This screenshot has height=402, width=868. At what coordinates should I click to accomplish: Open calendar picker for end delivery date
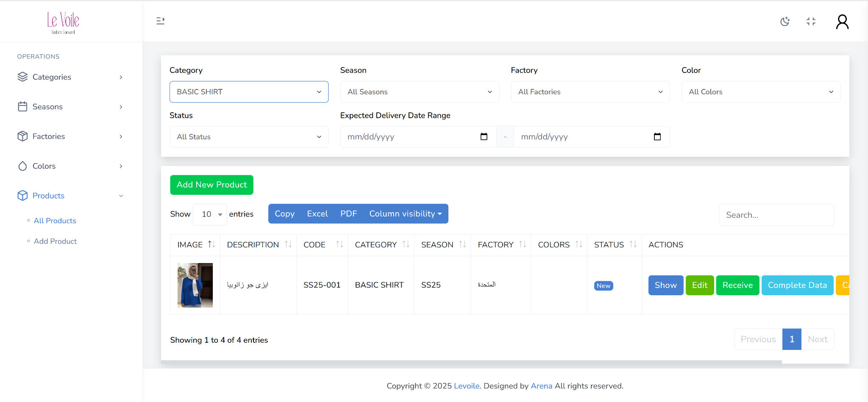click(x=657, y=137)
